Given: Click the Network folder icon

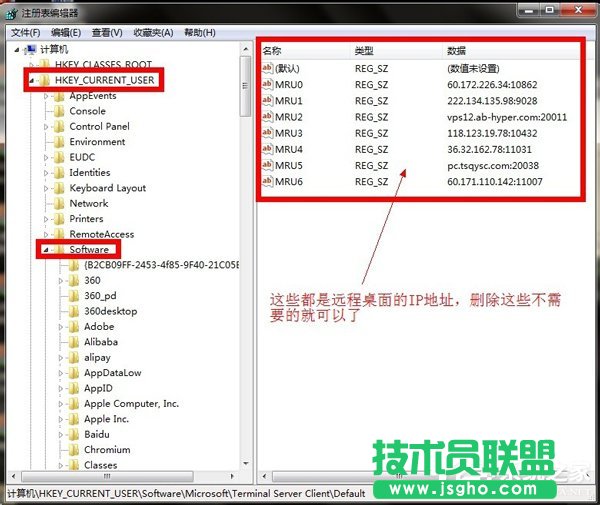Looking at the screenshot, I should coord(59,204).
